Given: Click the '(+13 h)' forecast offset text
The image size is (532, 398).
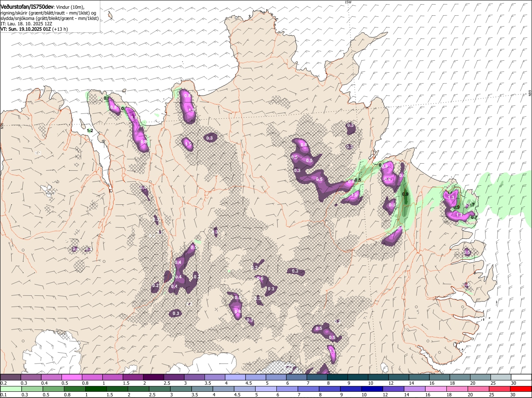Looking at the screenshot, I should (60, 29).
